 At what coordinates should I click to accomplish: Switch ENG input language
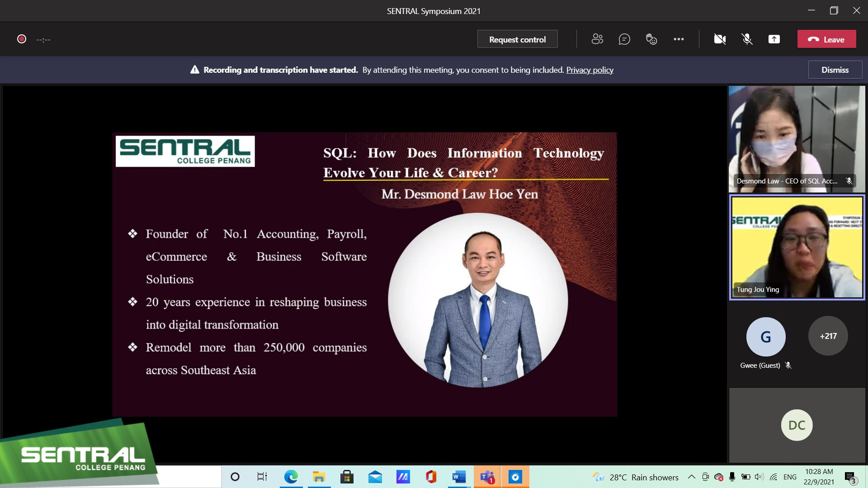pyautogui.click(x=790, y=477)
